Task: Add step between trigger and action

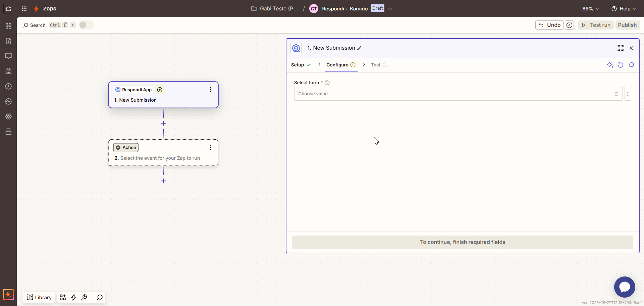Action: [x=163, y=123]
